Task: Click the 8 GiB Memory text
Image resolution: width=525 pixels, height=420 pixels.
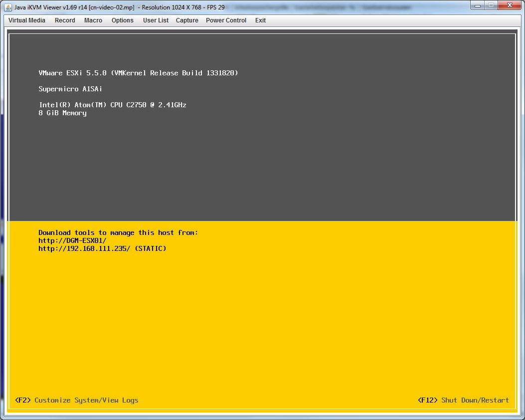Action: pyautogui.click(x=63, y=113)
